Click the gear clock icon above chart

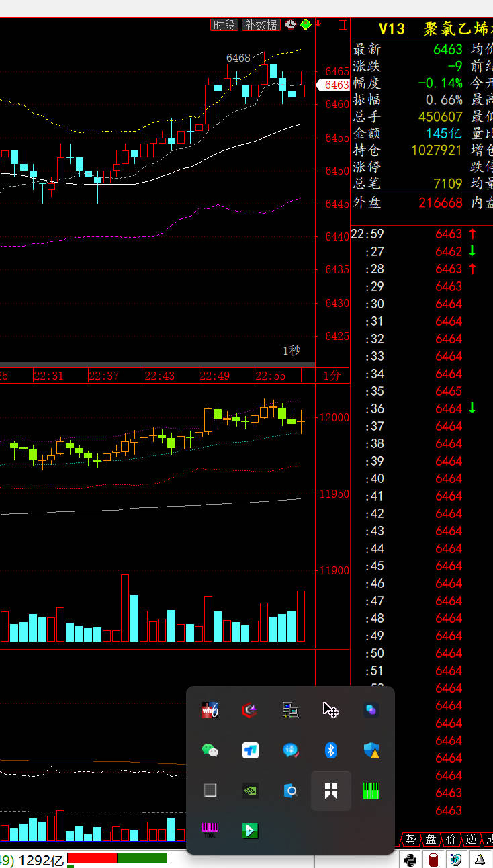(291, 25)
